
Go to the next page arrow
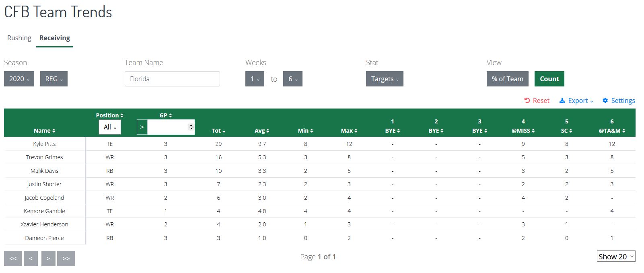coord(48,259)
